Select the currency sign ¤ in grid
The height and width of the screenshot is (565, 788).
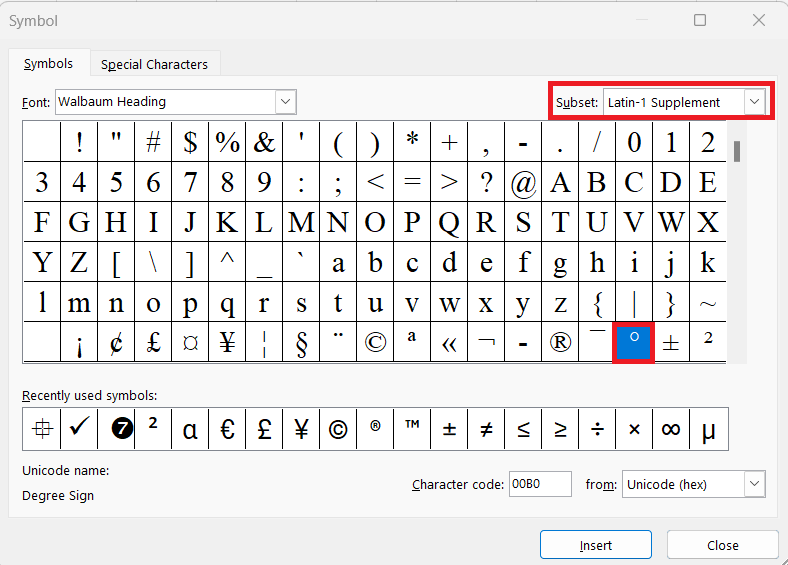point(190,342)
